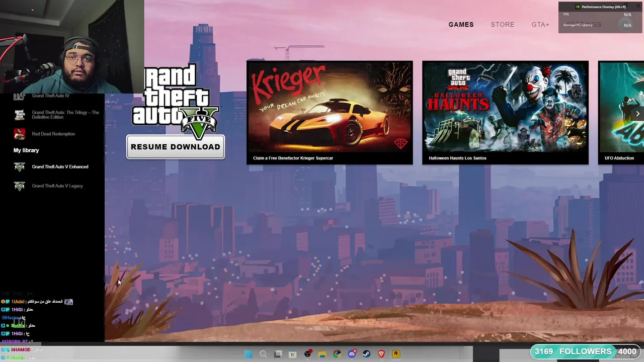Open Rockstar Games Launcher taskbar icon

pyautogui.click(x=396, y=354)
